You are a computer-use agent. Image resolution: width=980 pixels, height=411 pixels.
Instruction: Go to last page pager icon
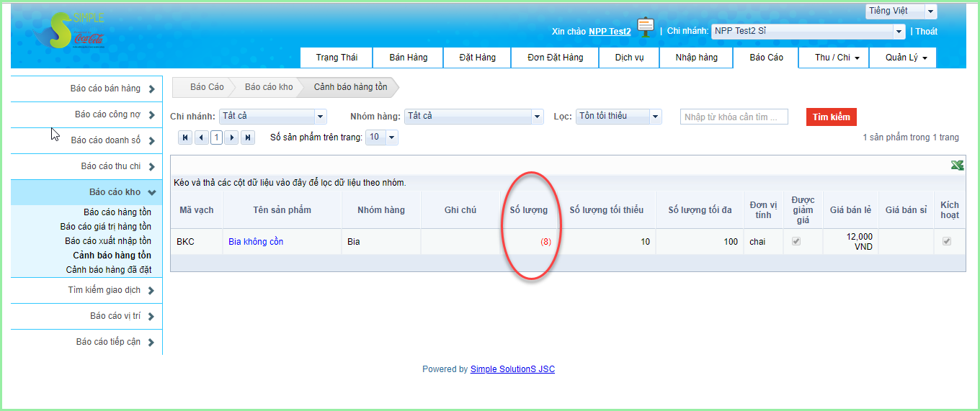coord(248,137)
